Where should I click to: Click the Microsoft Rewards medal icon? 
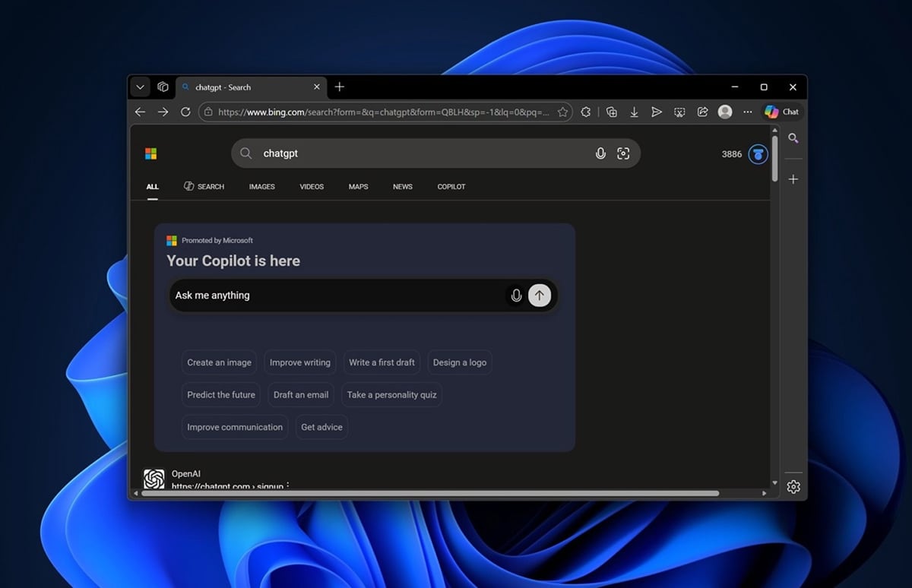pos(758,154)
